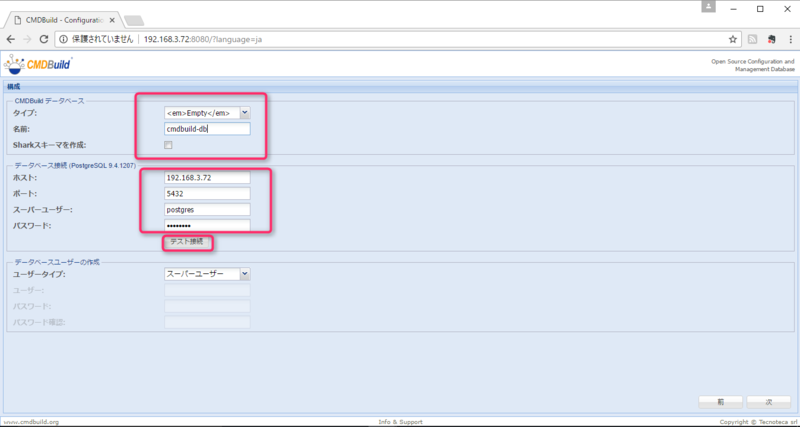Click the 構成 panel header
Screen dimensions: 800x427
400,86
